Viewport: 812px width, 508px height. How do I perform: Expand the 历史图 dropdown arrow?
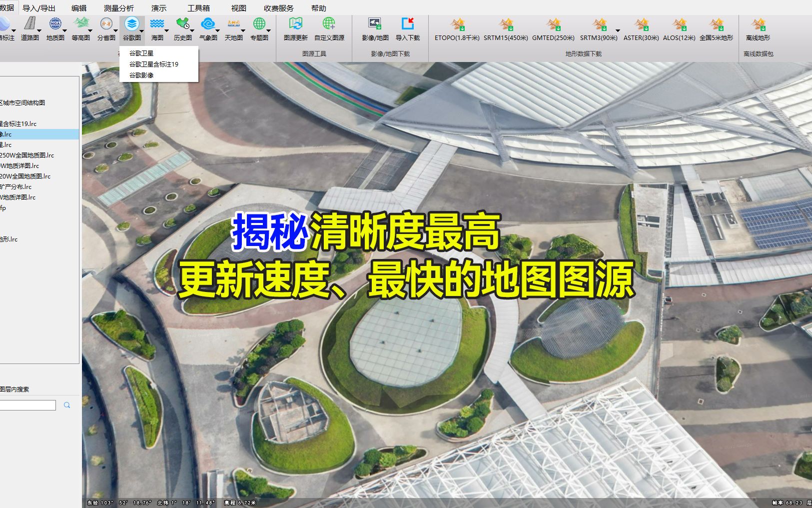tap(192, 31)
